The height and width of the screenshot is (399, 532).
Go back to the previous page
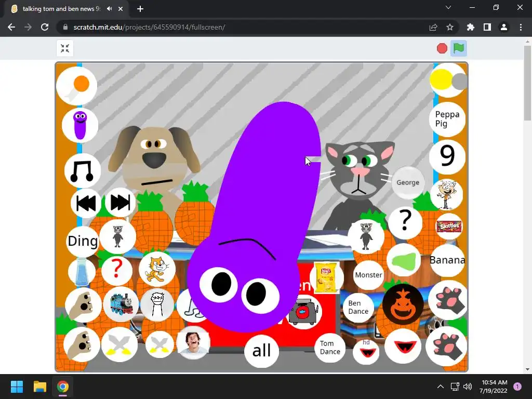click(x=11, y=27)
